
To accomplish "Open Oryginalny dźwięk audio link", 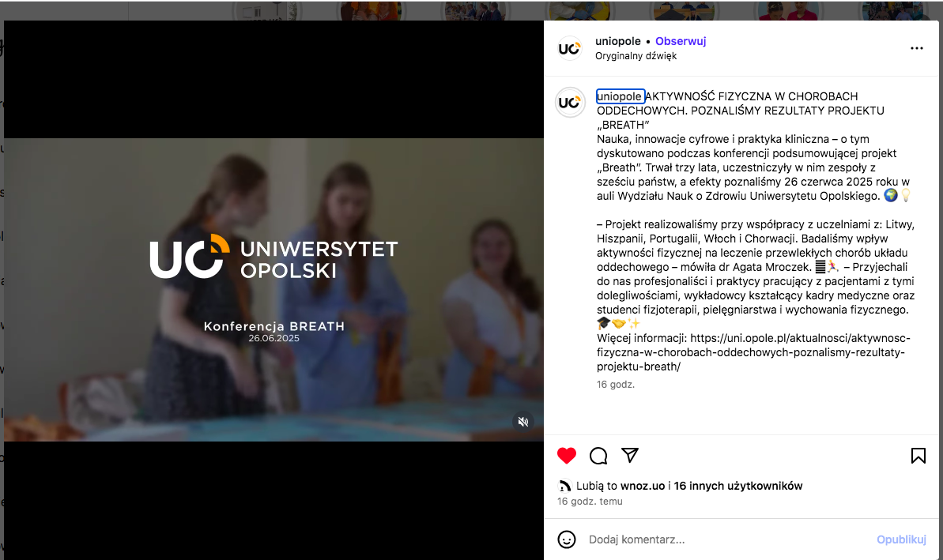I will coord(636,56).
